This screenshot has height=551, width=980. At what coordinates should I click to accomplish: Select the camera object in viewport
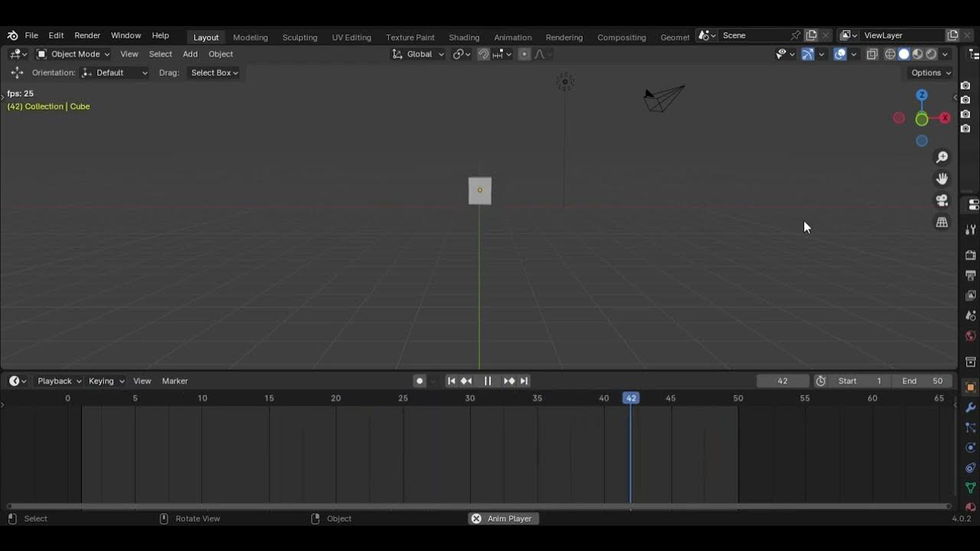pyautogui.click(x=663, y=99)
